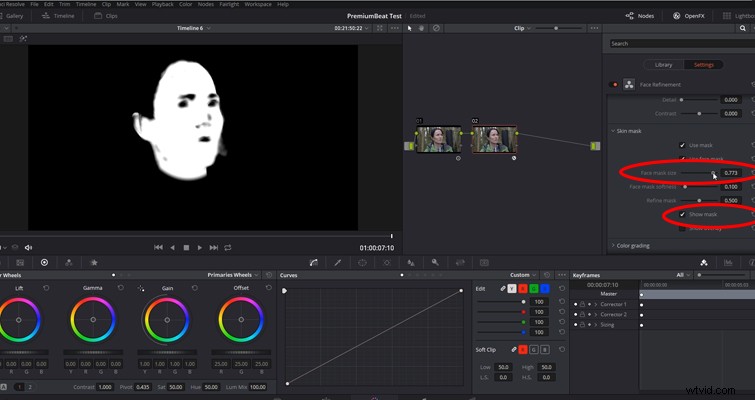The height and width of the screenshot is (400, 755).
Task: Open the Primaries Wheels dropdown
Action: pyautogui.click(x=233, y=275)
